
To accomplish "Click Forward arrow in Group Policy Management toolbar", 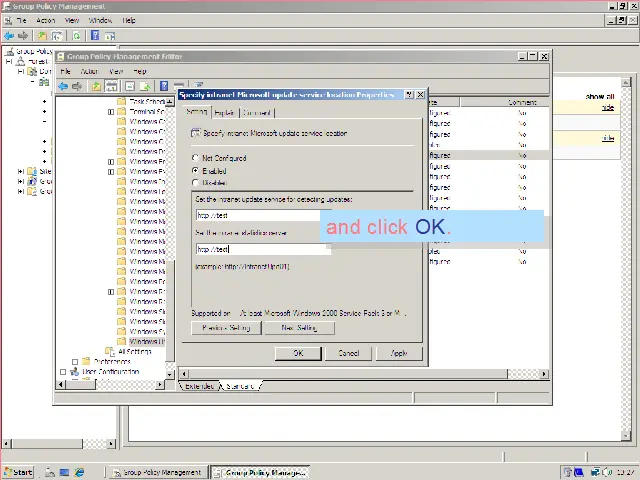I will [x=23, y=36].
